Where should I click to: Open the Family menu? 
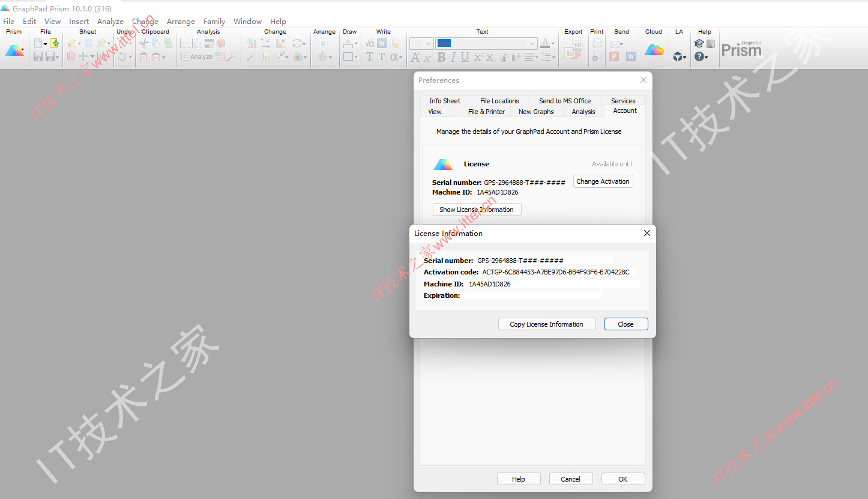[x=214, y=21]
